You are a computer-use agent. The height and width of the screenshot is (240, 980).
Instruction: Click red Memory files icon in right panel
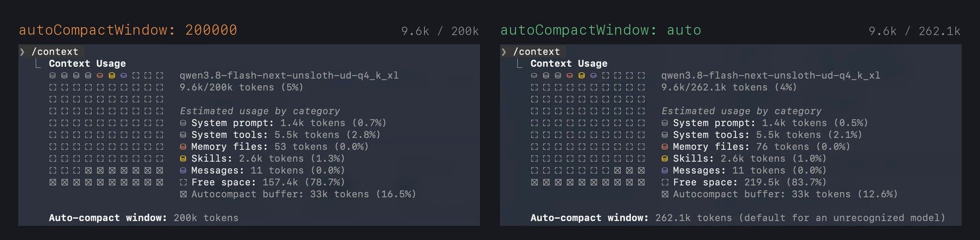tap(665, 147)
